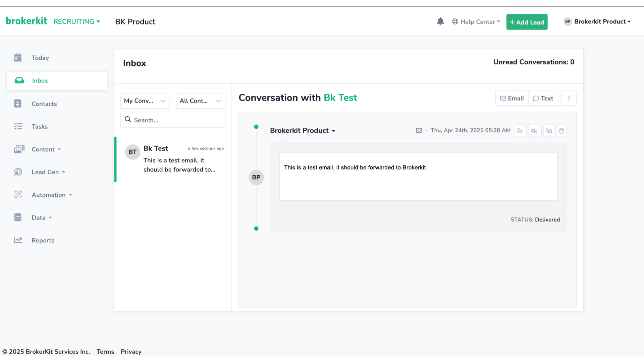Click the Help Center globe icon
Screen dimensions: 644x362
(455, 21)
